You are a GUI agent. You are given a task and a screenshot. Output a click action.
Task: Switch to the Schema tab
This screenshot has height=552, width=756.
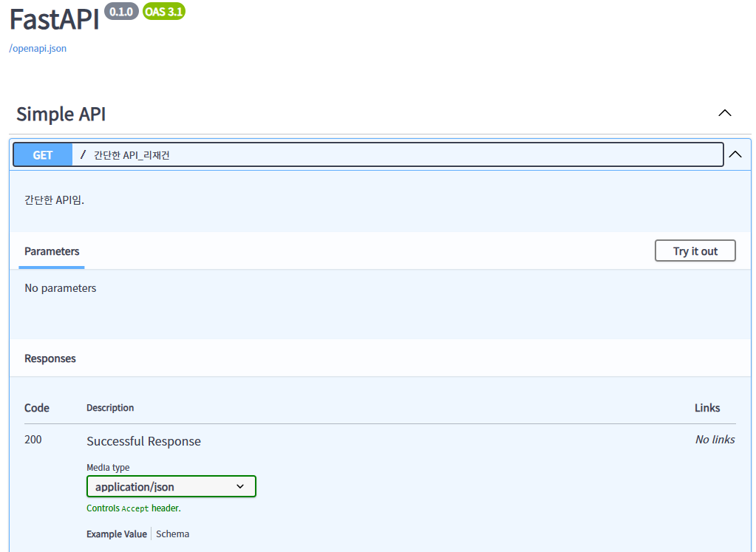(173, 534)
